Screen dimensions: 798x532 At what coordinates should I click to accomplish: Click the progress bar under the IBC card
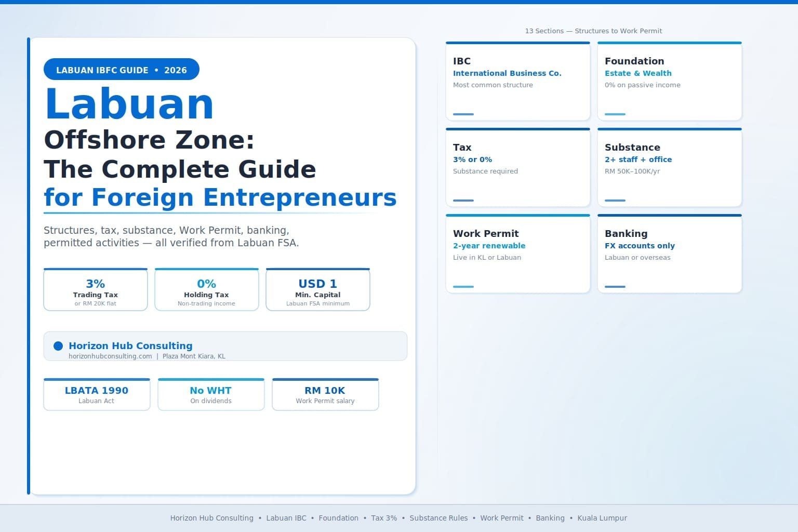tap(463, 114)
